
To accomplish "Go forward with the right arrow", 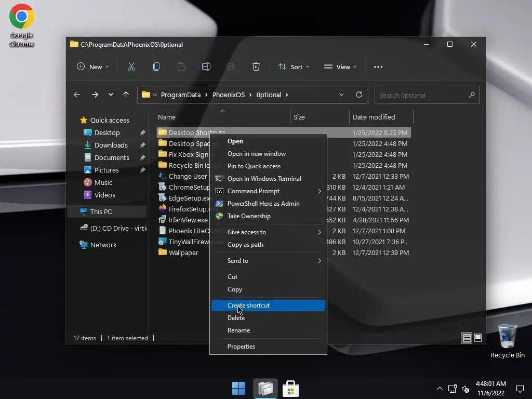I will tap(95, 95).
